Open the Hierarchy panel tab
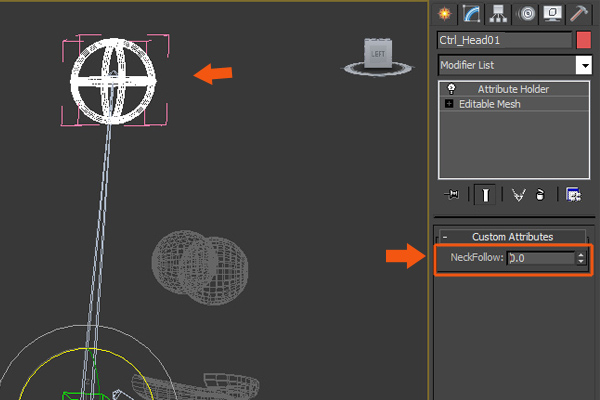Image resolution: width=600 pixels, height=400 pixels. click(x=498, y=14)
